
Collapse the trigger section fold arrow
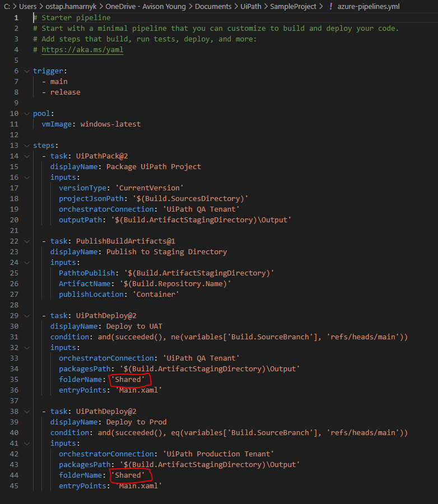coord(27,71)
